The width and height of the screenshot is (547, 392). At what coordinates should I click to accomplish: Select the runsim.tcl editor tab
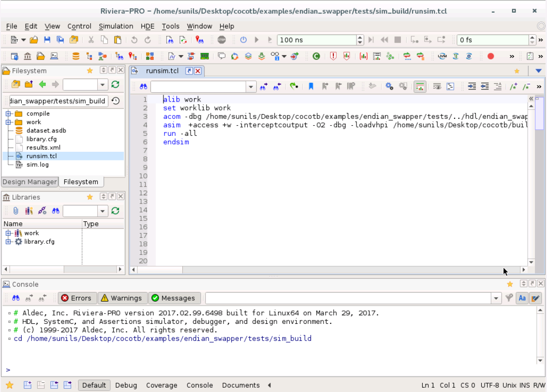162,71
